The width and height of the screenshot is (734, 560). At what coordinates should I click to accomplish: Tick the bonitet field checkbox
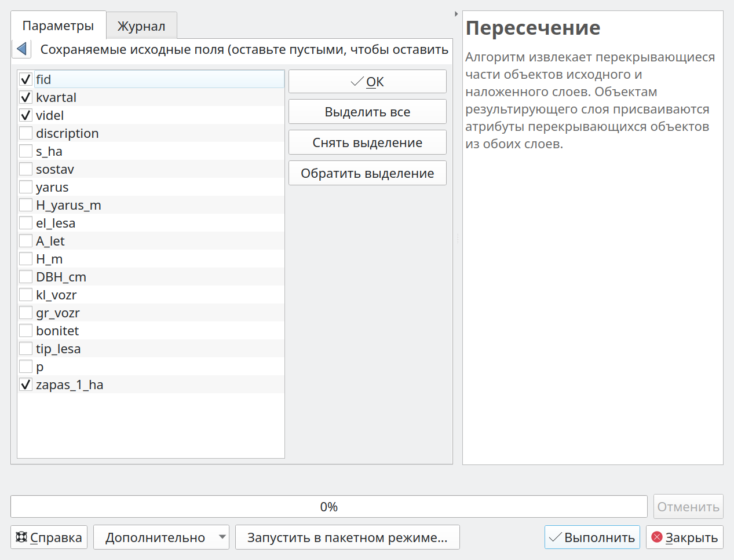(x=25, y=331)
